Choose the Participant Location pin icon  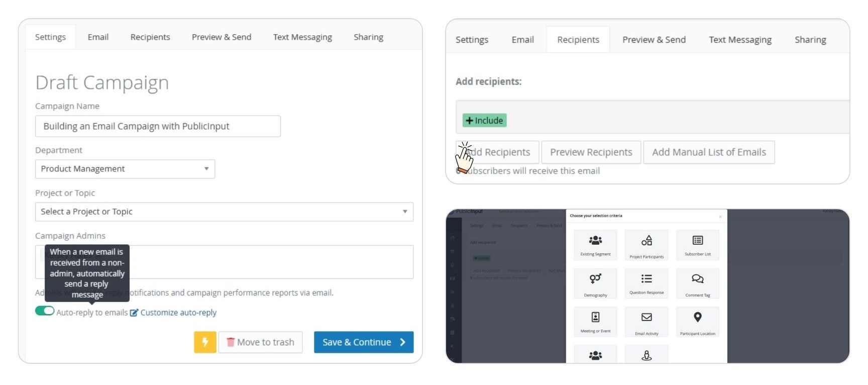(697, 317)
